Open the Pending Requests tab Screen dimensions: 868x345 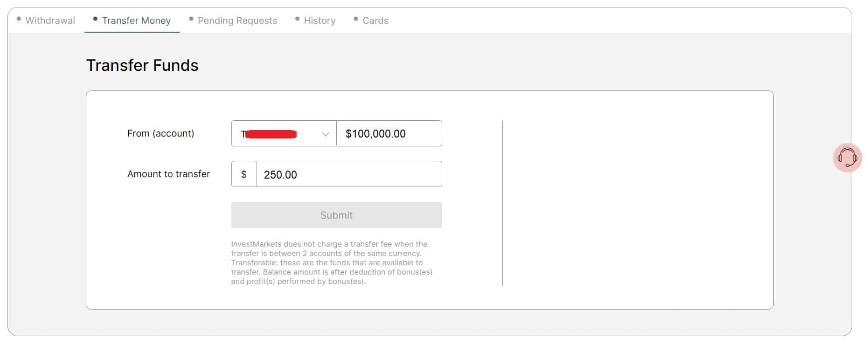pos(237,20)
